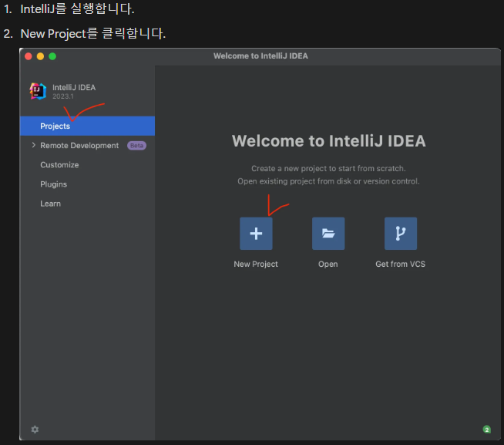
Task: Maximize window using the green button
Action: point(52,56)
